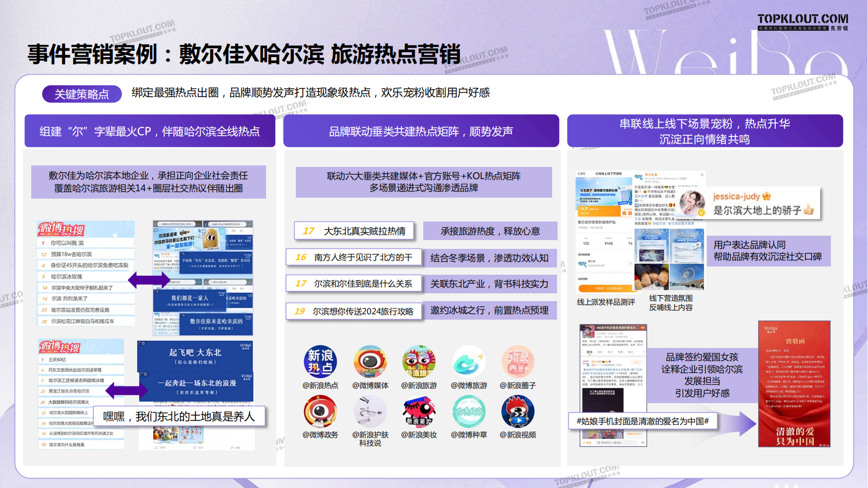
Task: Click the @新浪美妆 account icon
Action: coord(419,411)
